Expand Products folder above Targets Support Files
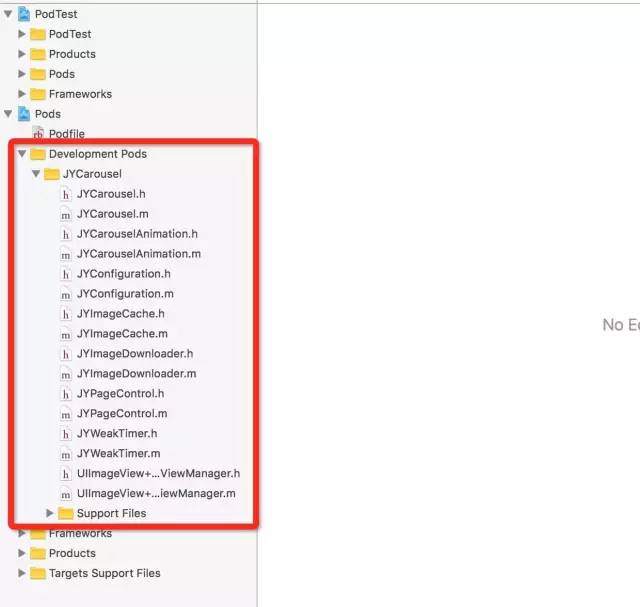Image resolution: width=640 pixels, height=607 pixels. point(22,553)
